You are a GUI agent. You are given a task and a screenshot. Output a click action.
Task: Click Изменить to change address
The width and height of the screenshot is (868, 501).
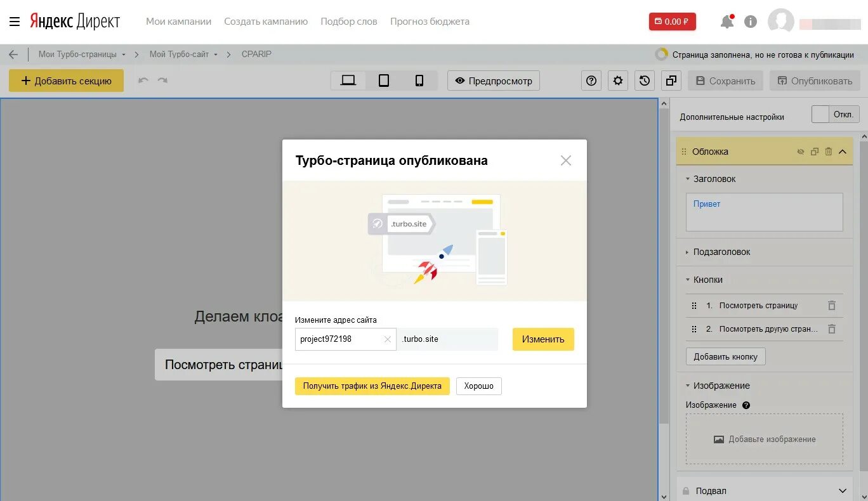(543, 339)
